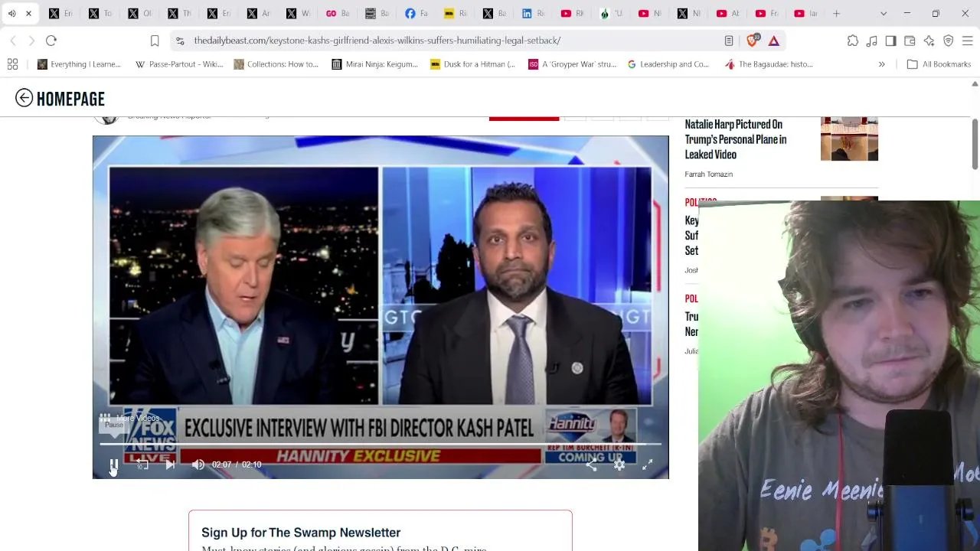Open the More Videos panel
The height and width of the screenshot is (551, 980).
(130, 418)
